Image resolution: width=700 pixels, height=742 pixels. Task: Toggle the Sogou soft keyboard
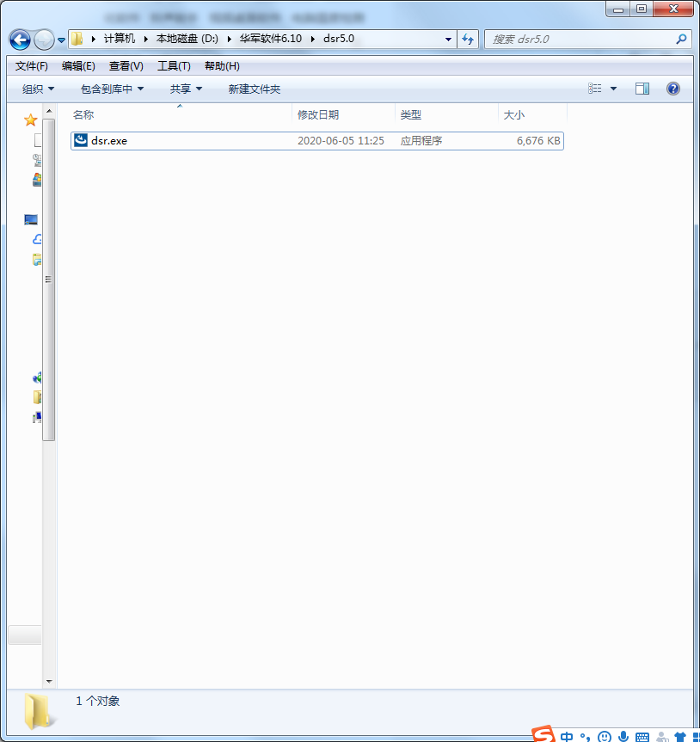click(x=642, y=735)
